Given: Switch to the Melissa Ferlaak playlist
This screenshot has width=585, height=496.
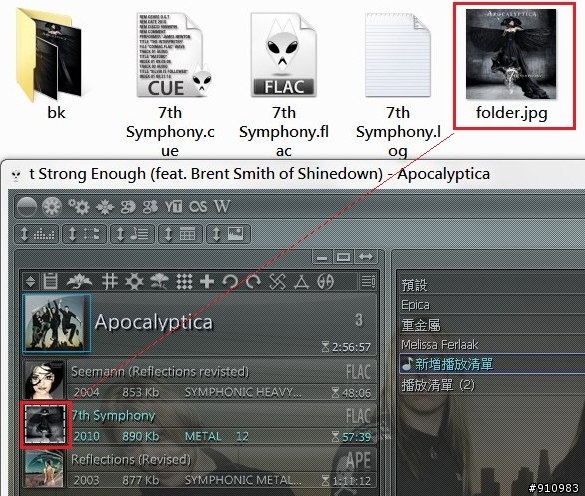Looking at the screenshot, I should (x=492, y=344).
